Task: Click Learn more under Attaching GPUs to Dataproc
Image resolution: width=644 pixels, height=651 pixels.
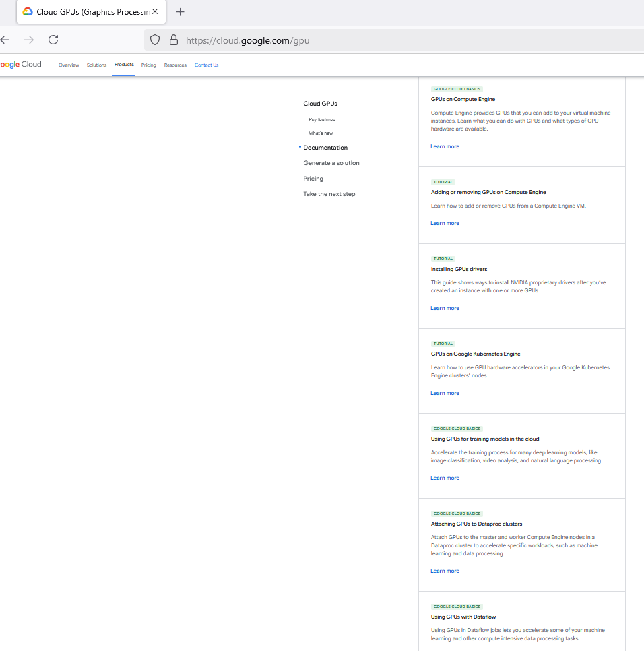Action: [445, 571]
